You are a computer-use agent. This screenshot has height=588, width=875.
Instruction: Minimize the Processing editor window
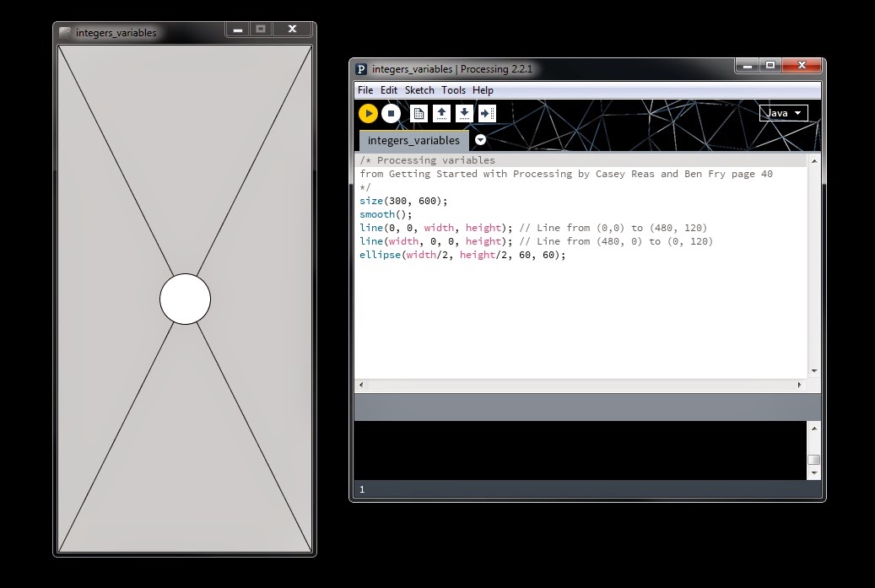tap(748, 66)
